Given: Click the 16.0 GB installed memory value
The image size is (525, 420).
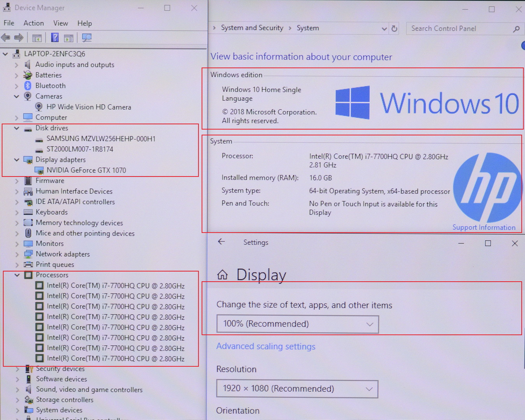Looking at the screenshot, I should pyautogui.click(x=321, y=178).
